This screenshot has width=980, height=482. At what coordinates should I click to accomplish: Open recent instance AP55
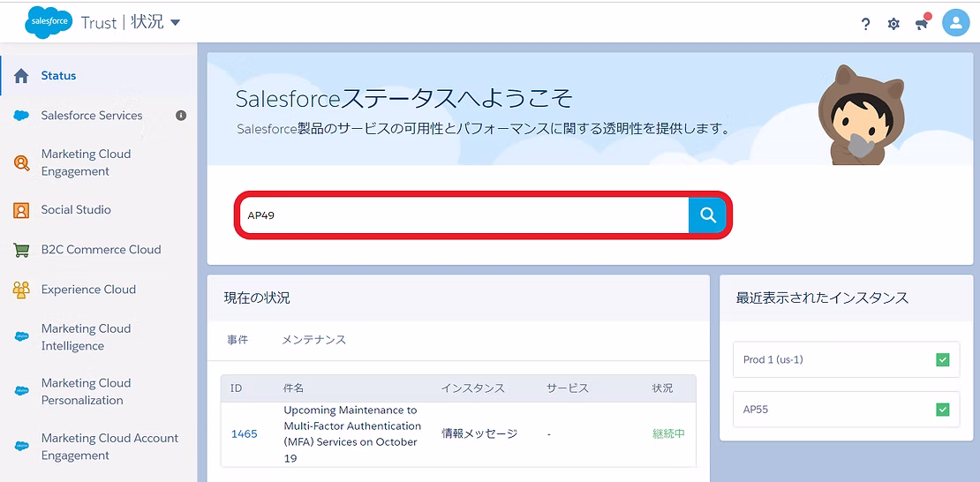[847, 410]
